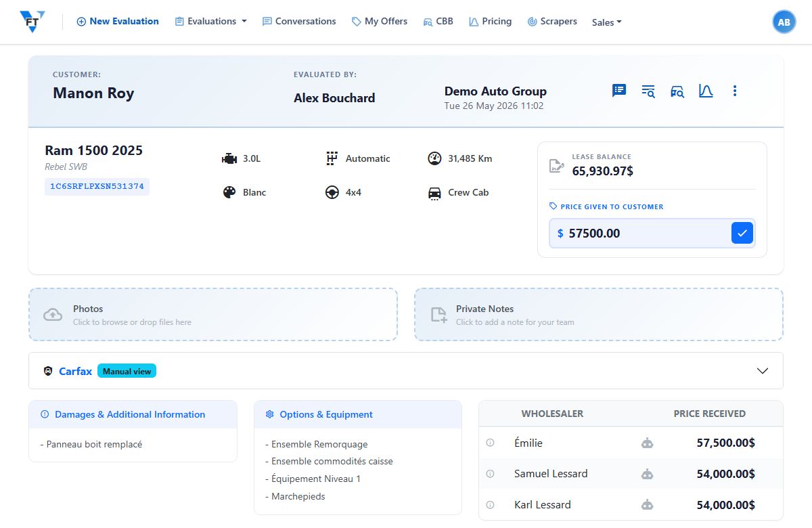
Task: Click the info icon in Samuel Lessard's row
Action: point(491,474)
